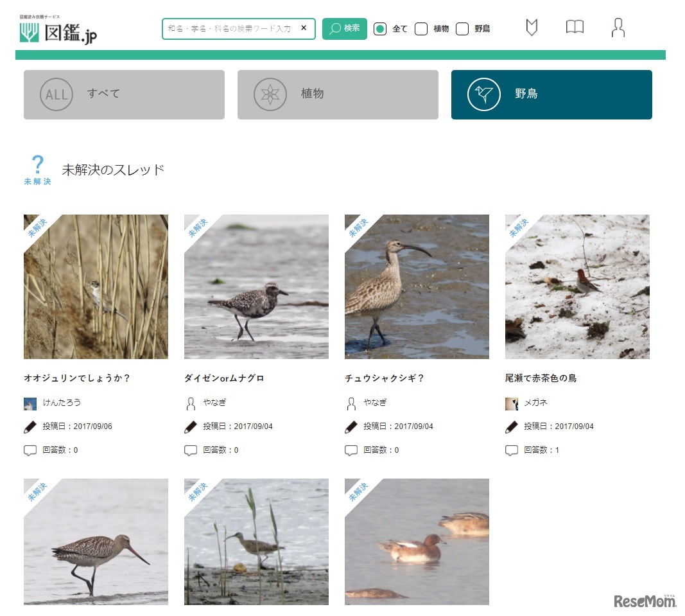Clear the search box with the X
This screenshot has height=616, width=685.
tap(304, 28)
